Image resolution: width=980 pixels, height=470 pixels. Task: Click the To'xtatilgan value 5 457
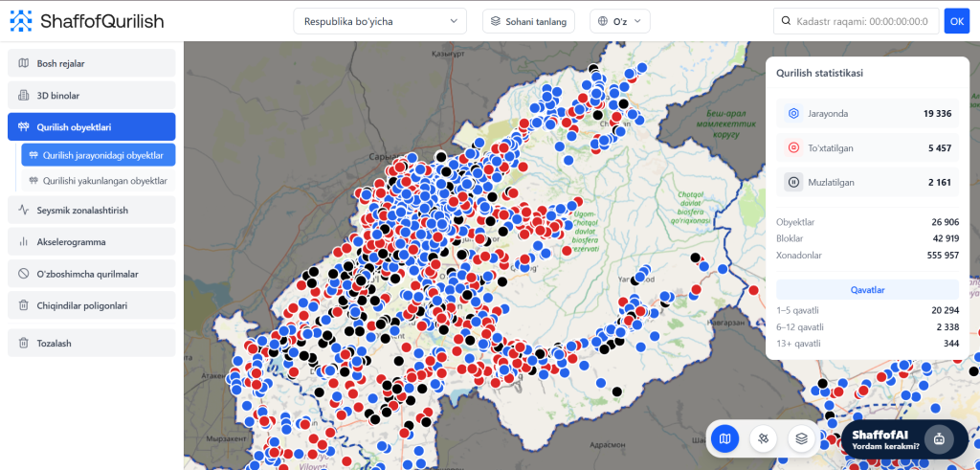click(940, 148)
